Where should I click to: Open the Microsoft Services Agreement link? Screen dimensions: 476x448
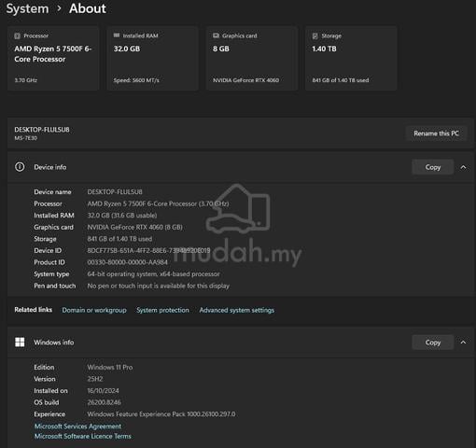(x=77, y=426)
